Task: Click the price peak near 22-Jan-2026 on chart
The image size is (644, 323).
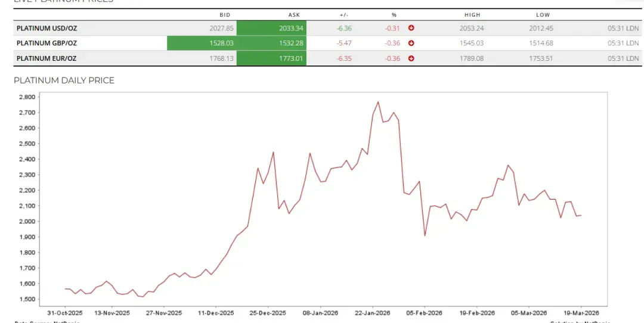Action: [378, 102]
